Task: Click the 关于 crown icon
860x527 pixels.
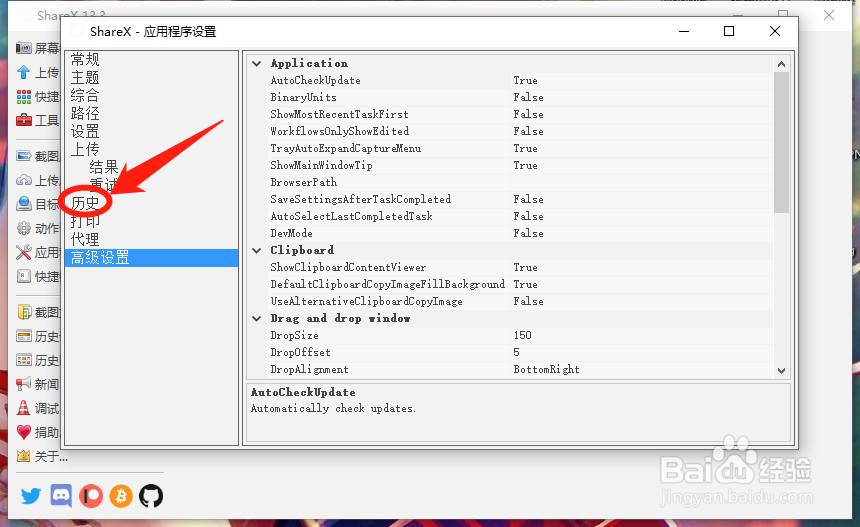Action: (x=24, y=456)
